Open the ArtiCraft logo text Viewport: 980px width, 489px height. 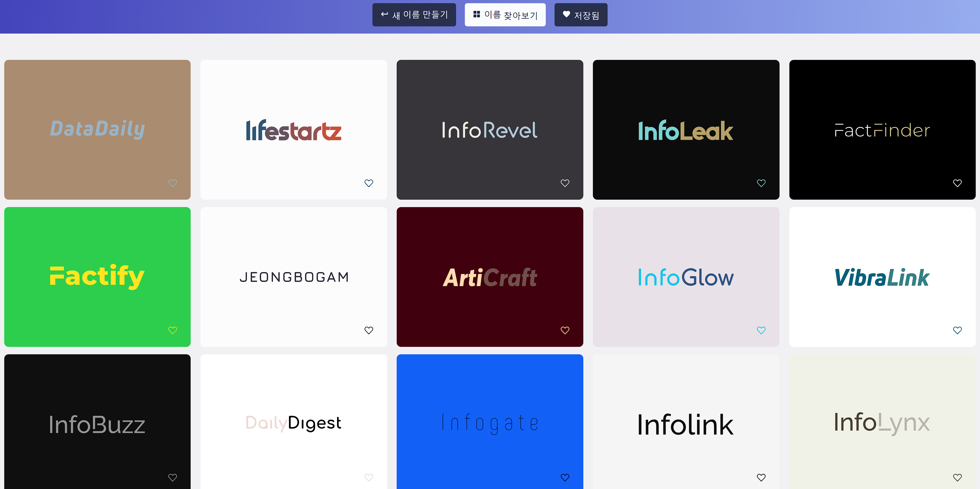point(490,277)
